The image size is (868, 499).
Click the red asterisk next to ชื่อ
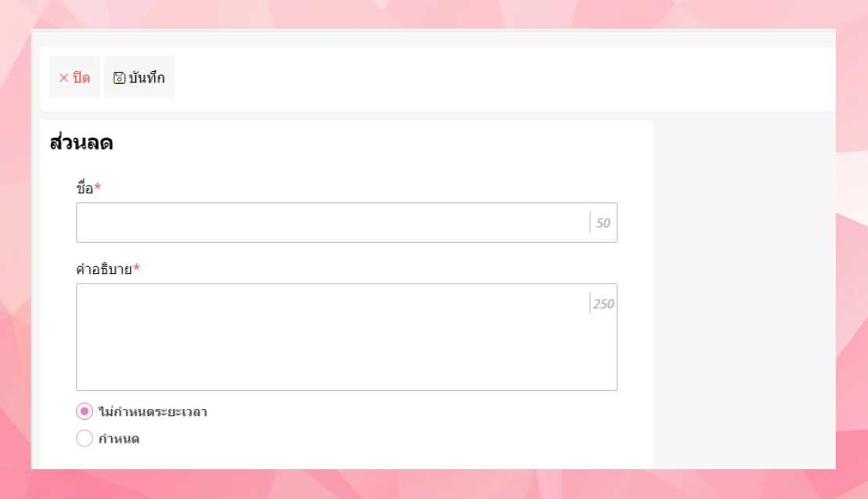pos(98,188)
